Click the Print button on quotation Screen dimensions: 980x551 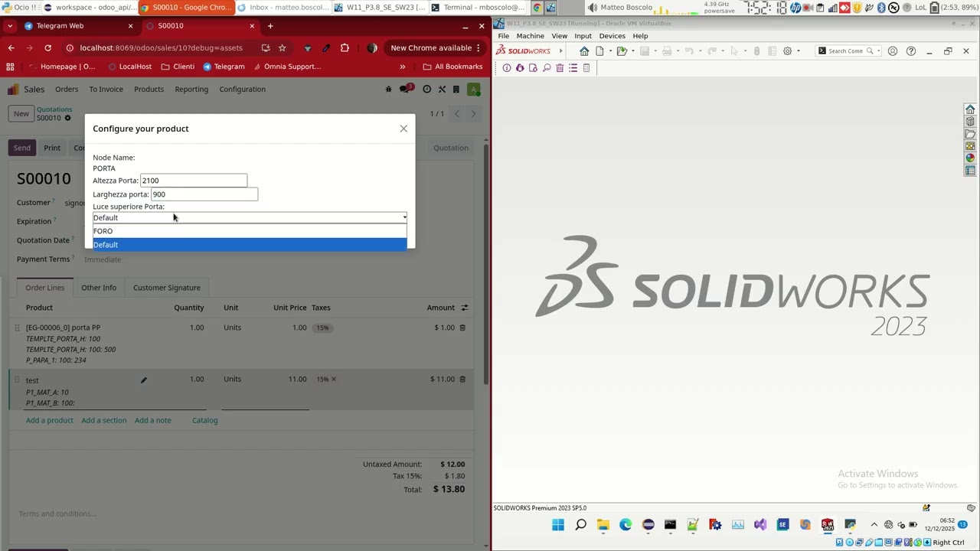click(x=52, y=148)
